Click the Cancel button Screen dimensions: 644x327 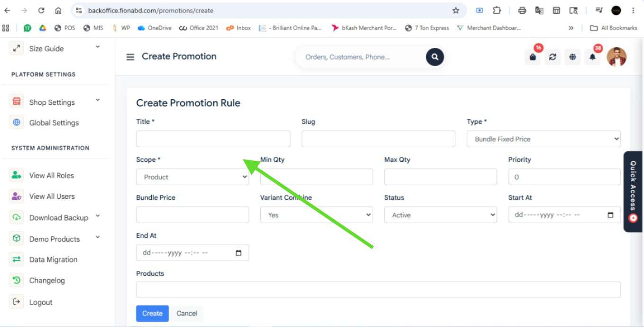point(187,313)
